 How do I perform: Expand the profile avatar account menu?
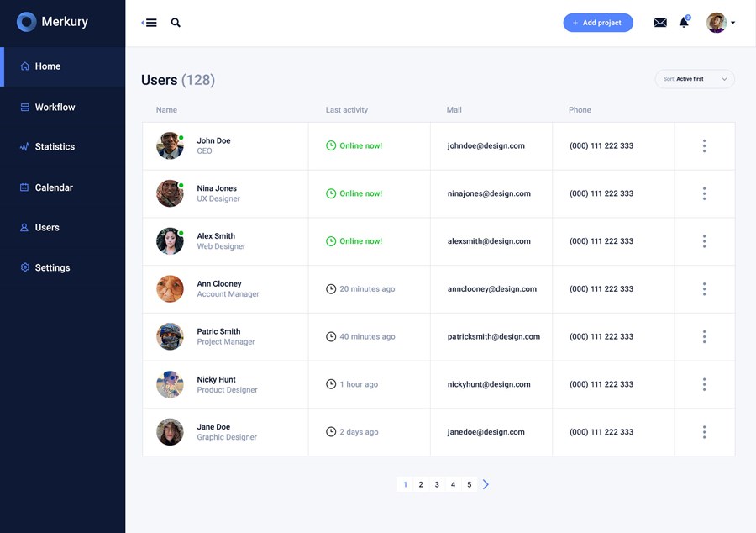(720, 23)
